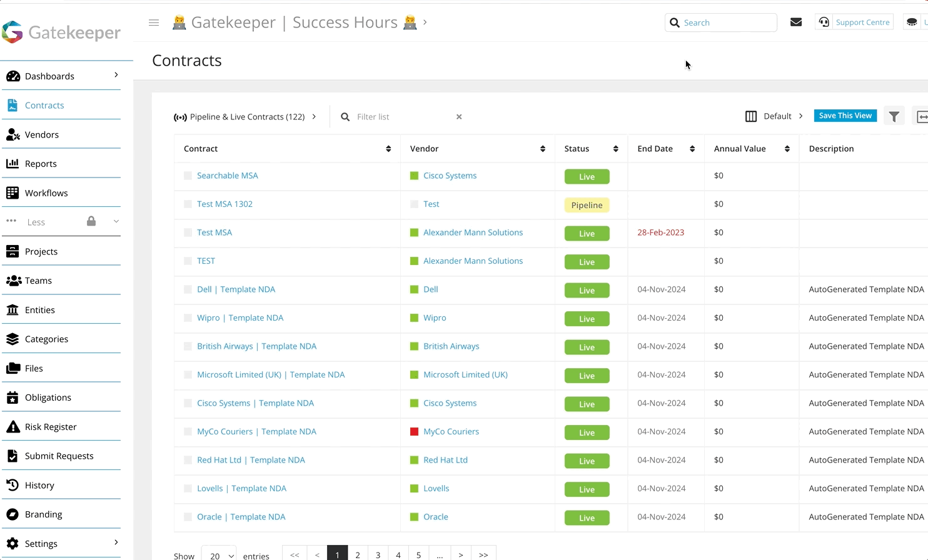Click the Submit Requests clipboard icon

coord(13,456)
